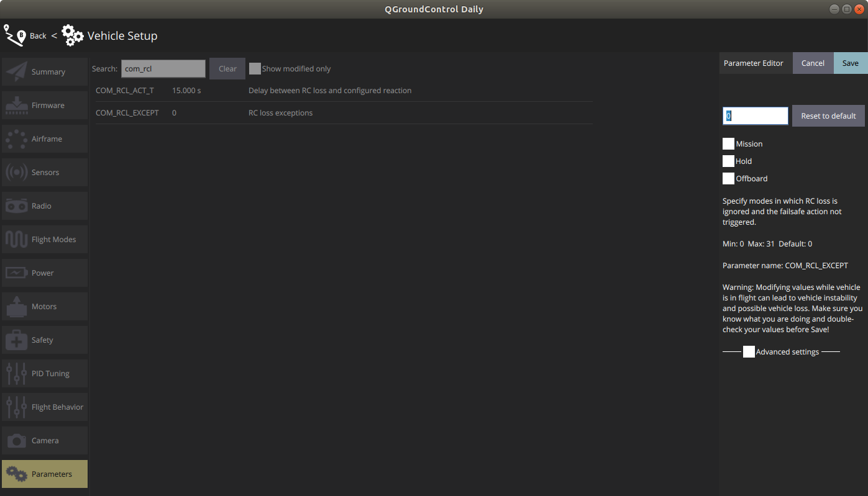868x496 pixels.
Task: Minimize the QGroundControl window
Action: pos(834,9)
